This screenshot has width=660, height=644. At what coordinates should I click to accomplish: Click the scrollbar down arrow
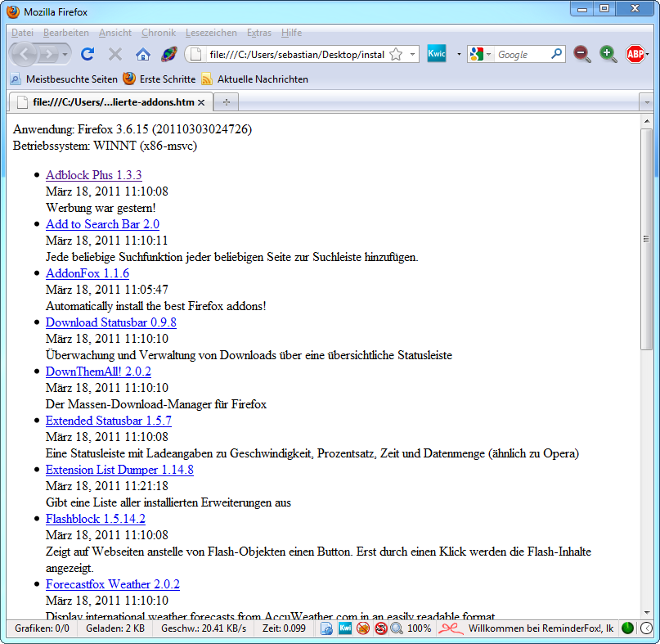pyautogui.click(x=647, y=612)
